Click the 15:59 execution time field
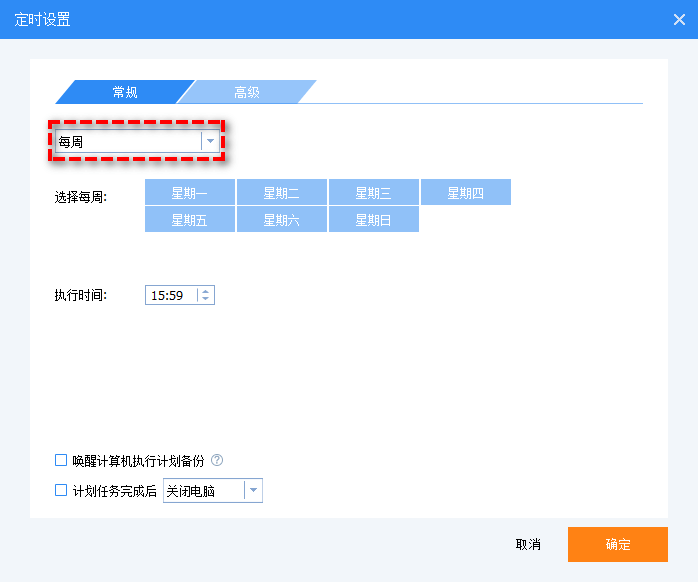 171,295
